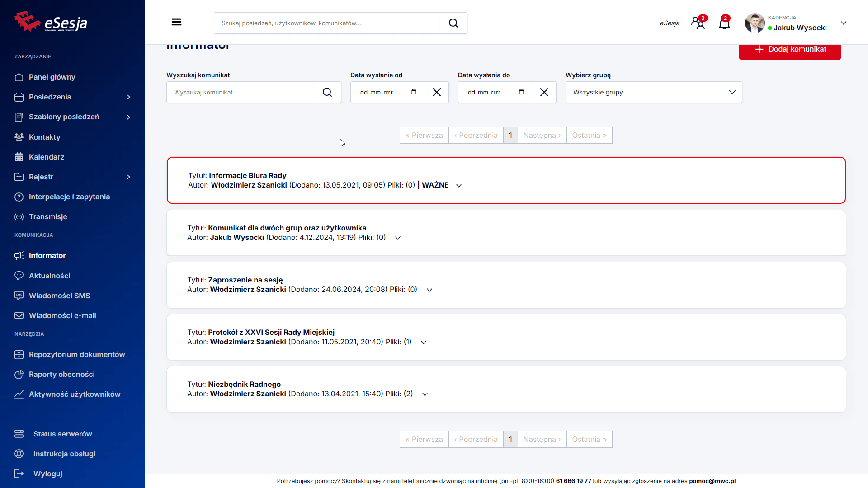Click the Aktywność użytkowników graph icon
The image size is (868, 488).
pyautogui.click(x=19, y=394)
